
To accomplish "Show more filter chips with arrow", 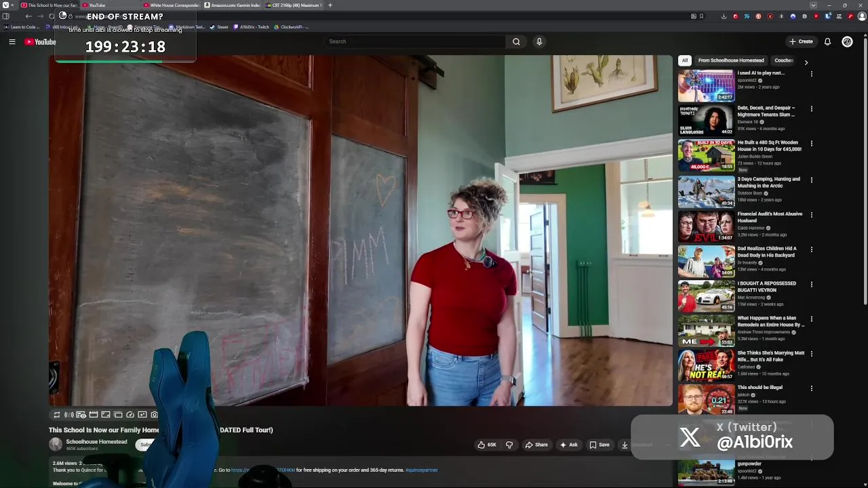I will [x=806, y=62].
